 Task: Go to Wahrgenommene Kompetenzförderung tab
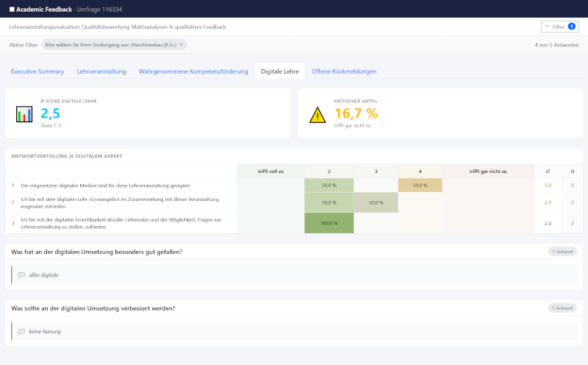pyautogui.click(x=193, y=71)
